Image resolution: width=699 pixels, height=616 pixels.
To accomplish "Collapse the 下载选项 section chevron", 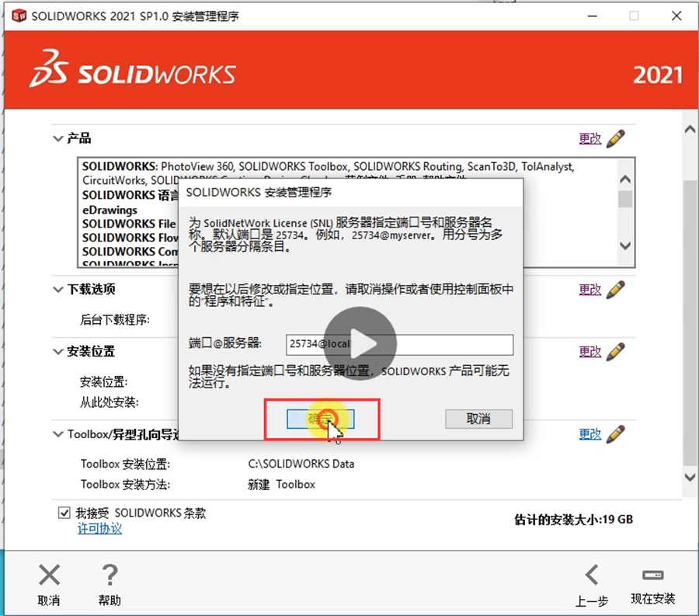I will coord(58,290).
